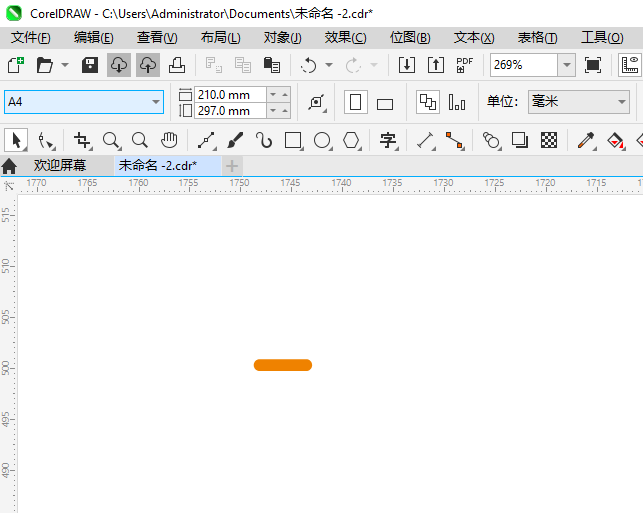Click the 210.0 mm page width field

tap(230, 95)
